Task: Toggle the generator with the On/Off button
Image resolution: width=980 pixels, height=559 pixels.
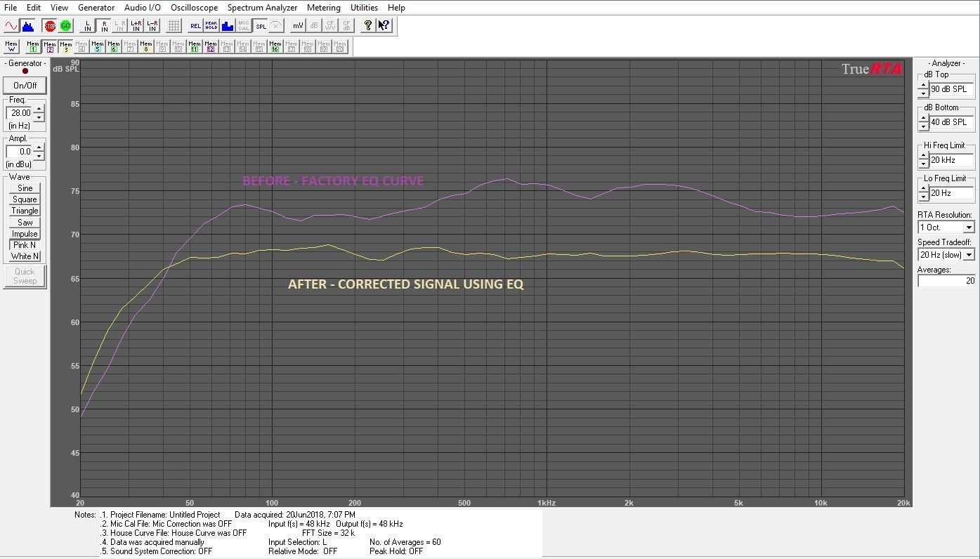Action: click(x=25, y=85)
